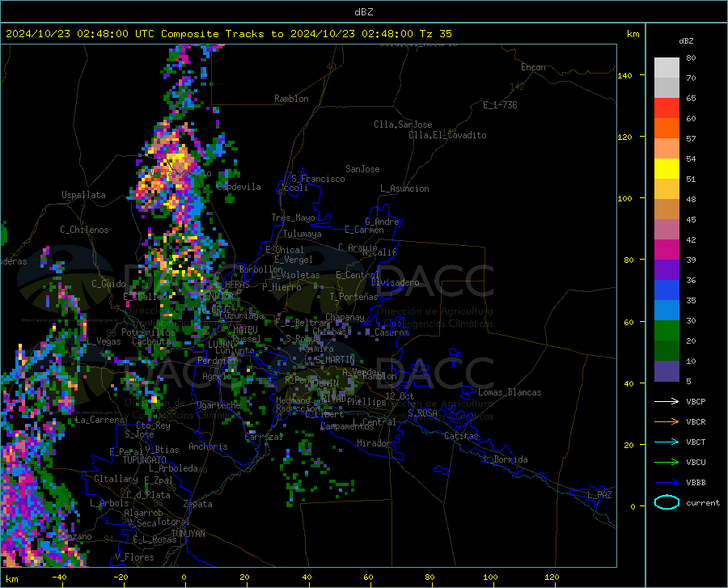Click the 65 dBZ gray swatch
Viewport: 728px width, 588px height.
point(667,87)
